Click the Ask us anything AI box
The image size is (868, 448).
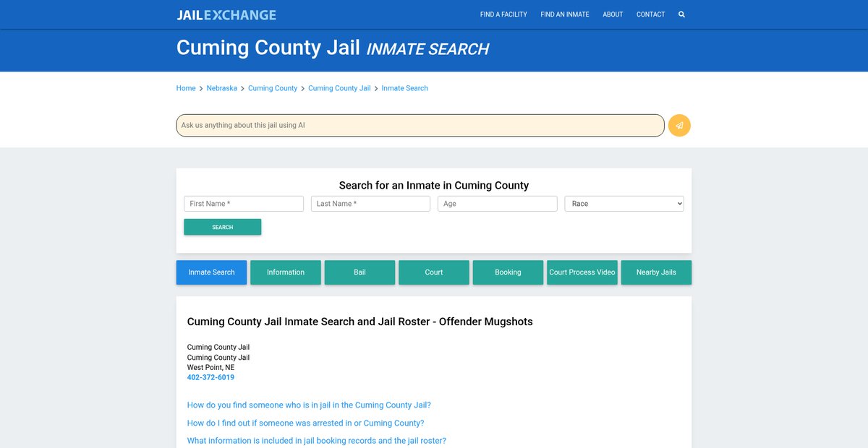[x=420, y=125]
